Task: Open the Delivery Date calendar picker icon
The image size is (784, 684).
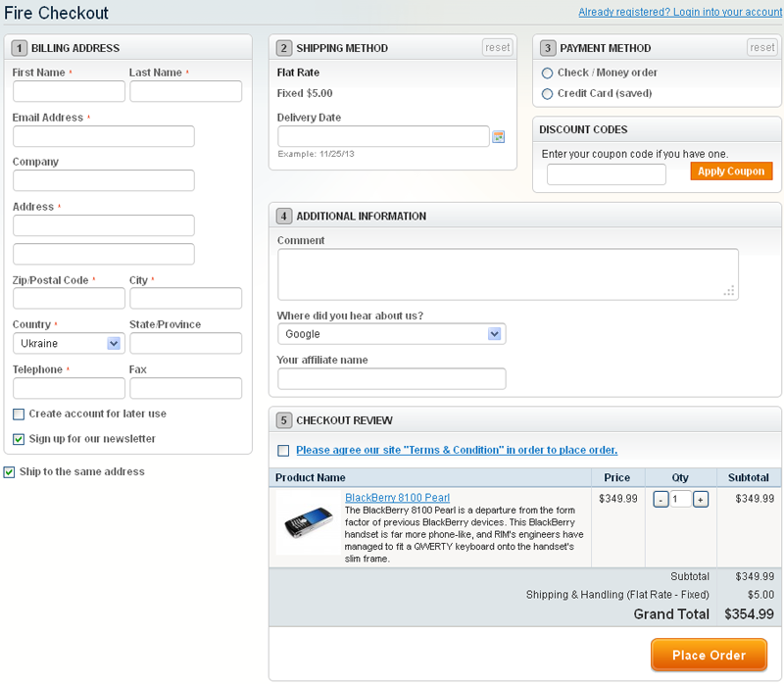Action: coord(498,136)
